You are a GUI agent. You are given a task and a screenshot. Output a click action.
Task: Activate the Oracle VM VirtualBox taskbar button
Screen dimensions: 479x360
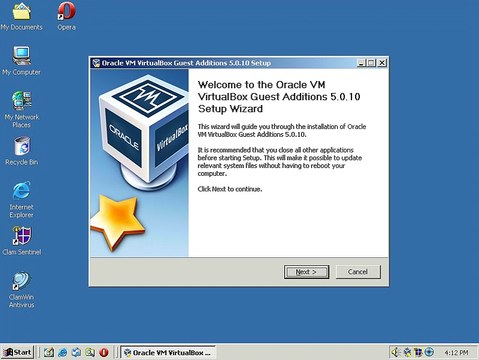168,352
